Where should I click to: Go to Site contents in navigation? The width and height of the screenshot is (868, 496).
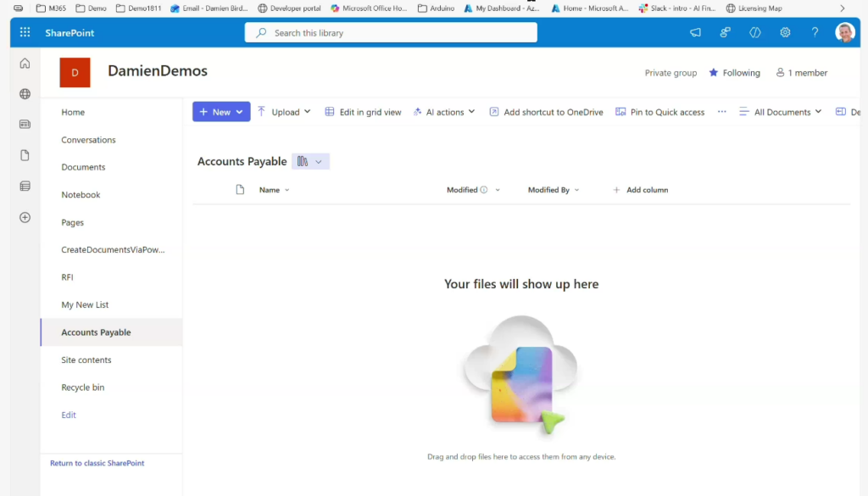pyautogui.click(x=86, y=360)
